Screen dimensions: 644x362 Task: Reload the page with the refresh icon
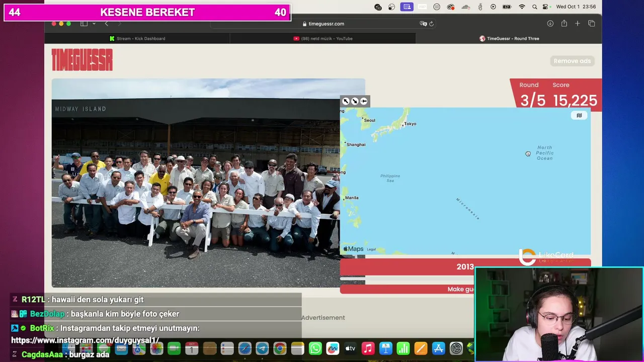point(431,24)
